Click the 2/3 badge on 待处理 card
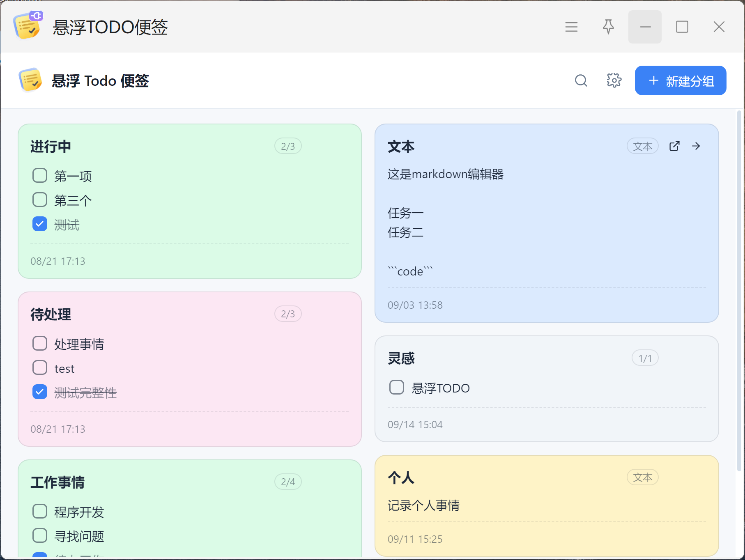The width and height of the screenshot is (745, 560). point(288,314)
